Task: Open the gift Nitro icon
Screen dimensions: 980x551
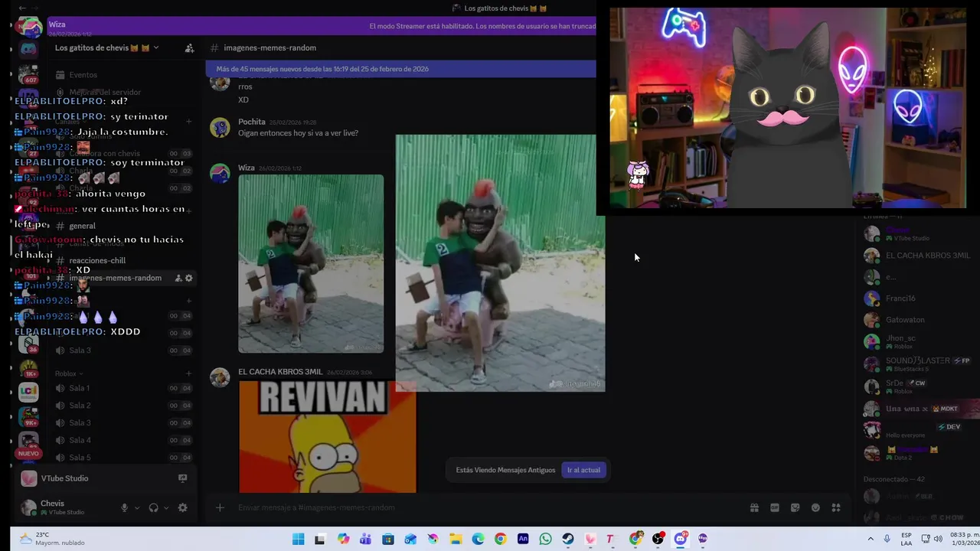Action: click(x=754, y=507)
